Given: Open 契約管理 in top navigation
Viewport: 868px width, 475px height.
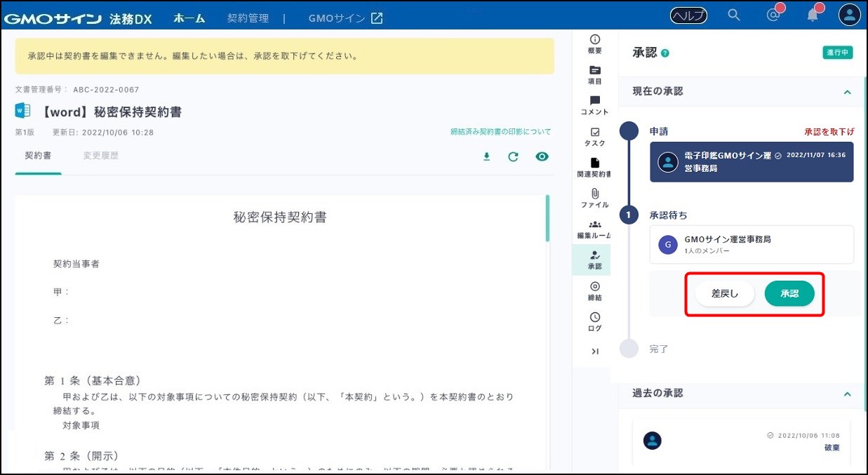Looking at the screenshot, I should tap(248, 18).
